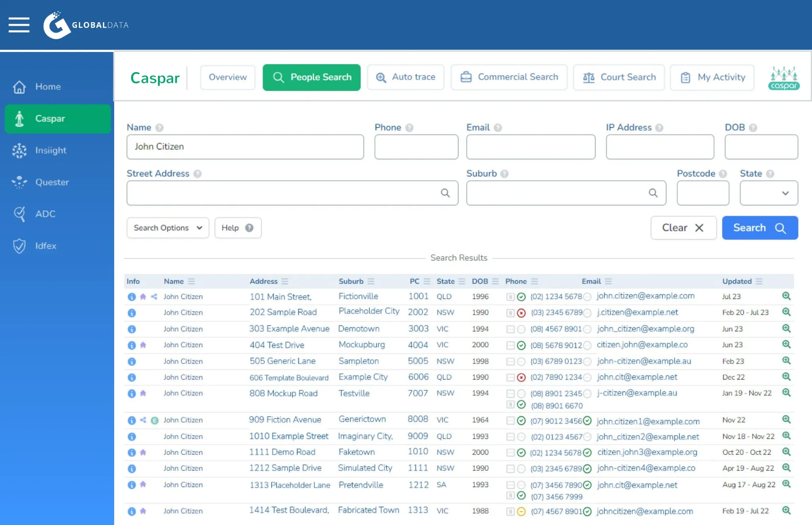Click the Address column sort expander
The width and height of the screenshot is (812, 525).
click(x=285, y=281)
